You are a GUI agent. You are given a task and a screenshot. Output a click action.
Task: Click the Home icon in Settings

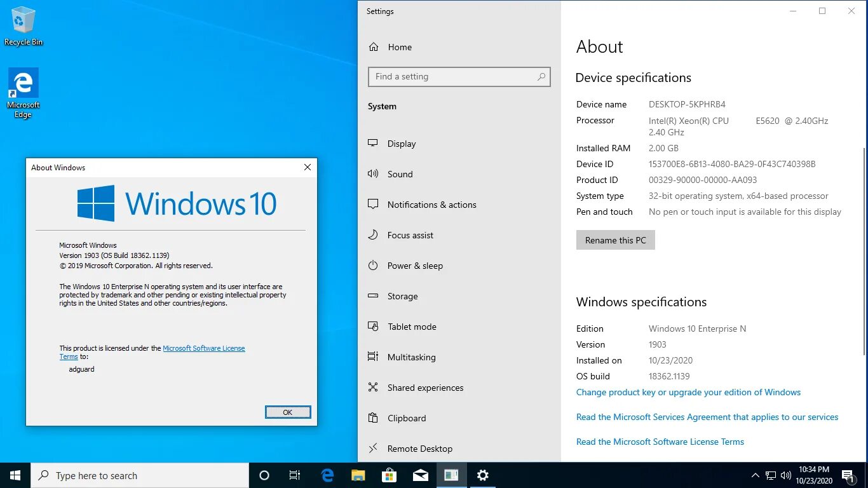click(374, 47)
